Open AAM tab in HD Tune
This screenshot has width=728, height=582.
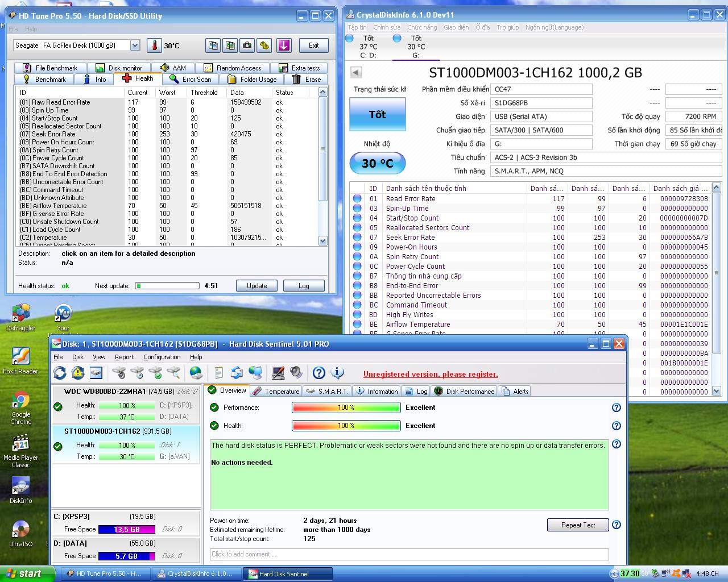click(x=173, y=68)
